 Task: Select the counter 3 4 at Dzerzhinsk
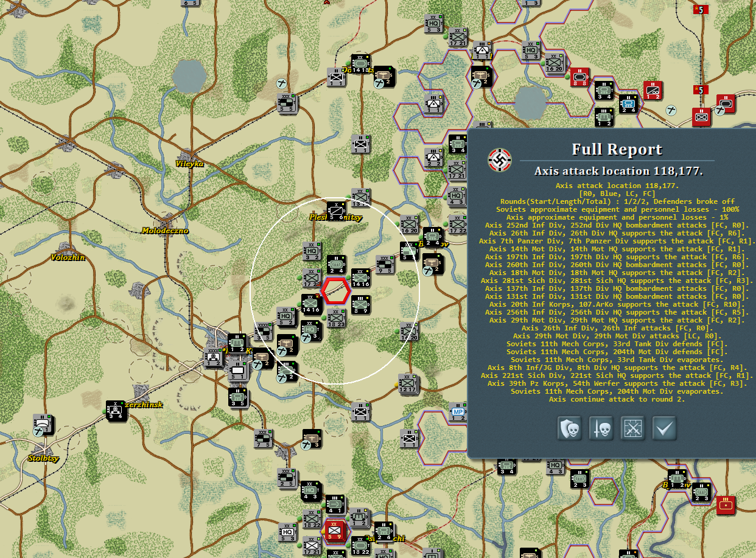(x=117, y=412)
